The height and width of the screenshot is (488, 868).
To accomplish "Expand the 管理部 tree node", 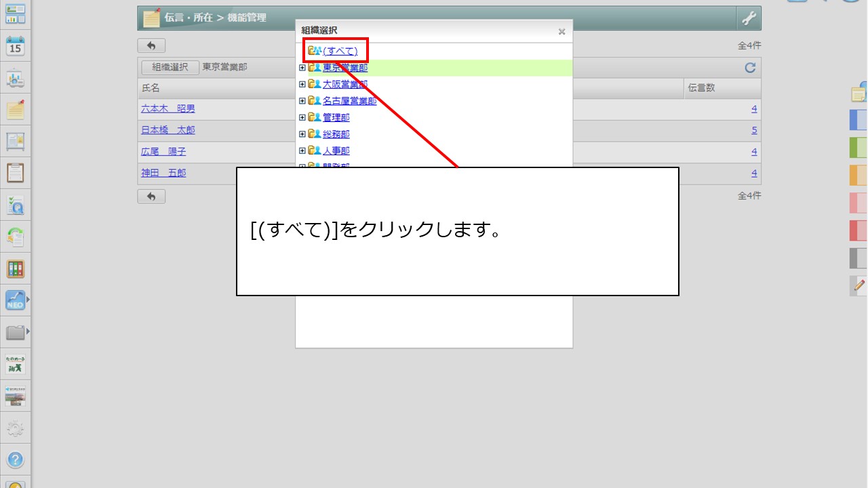I will coord(302,117).
